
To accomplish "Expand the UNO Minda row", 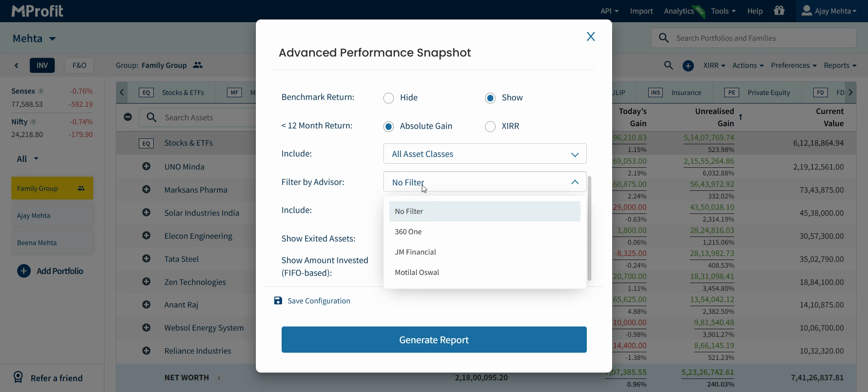I will pyautogui.click(x=146, y=166).
